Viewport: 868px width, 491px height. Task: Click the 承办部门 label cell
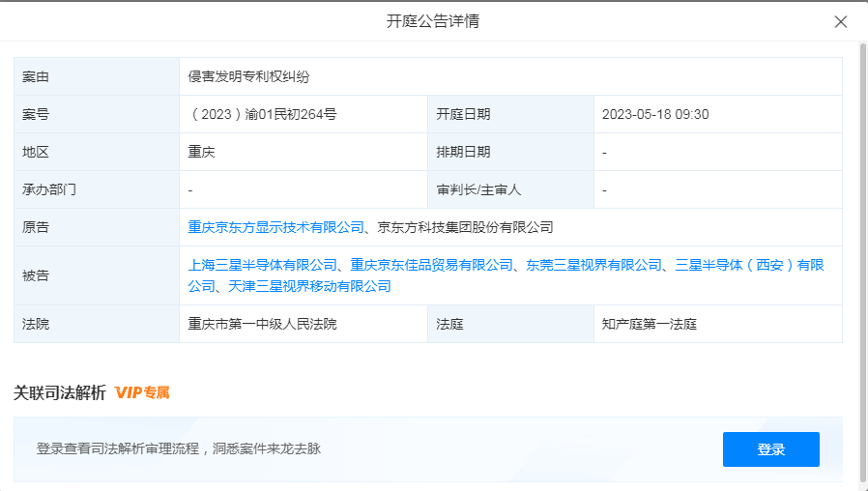click(97, 189)
